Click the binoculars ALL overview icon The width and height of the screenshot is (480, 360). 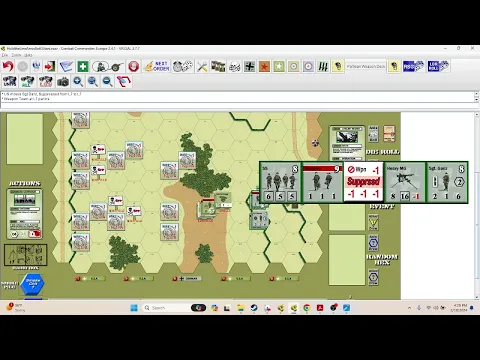click(27, 81)
